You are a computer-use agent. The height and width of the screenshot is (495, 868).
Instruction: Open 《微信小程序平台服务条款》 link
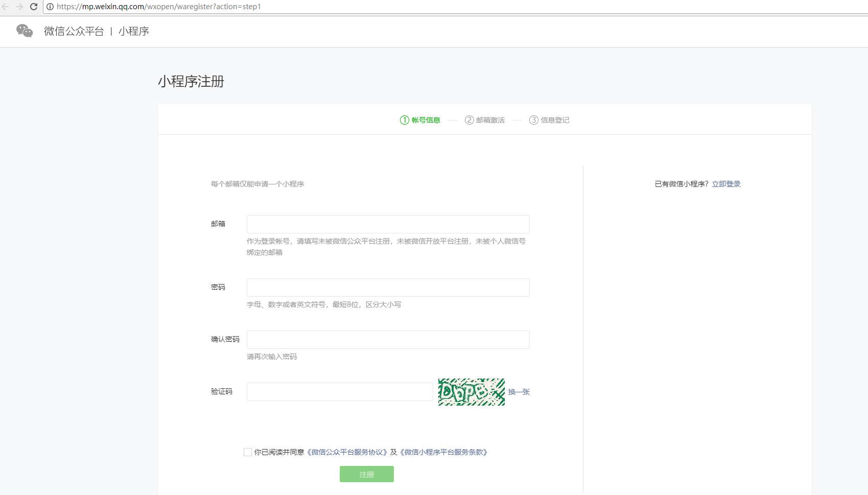coord(443,452)
